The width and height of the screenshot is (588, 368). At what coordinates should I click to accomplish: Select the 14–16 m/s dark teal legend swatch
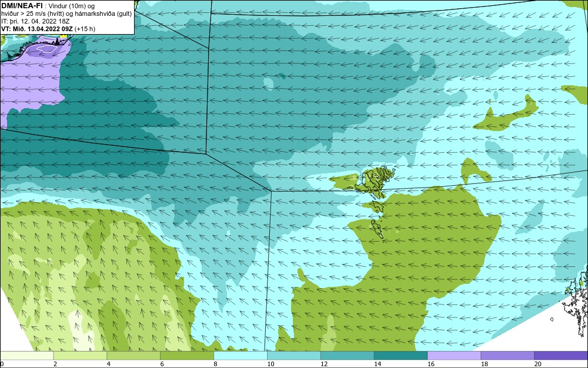(401, 355)
